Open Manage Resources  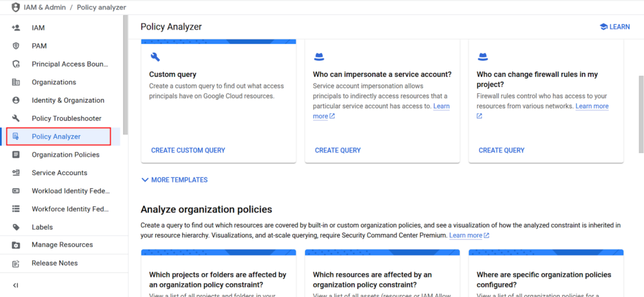[62, 245]
